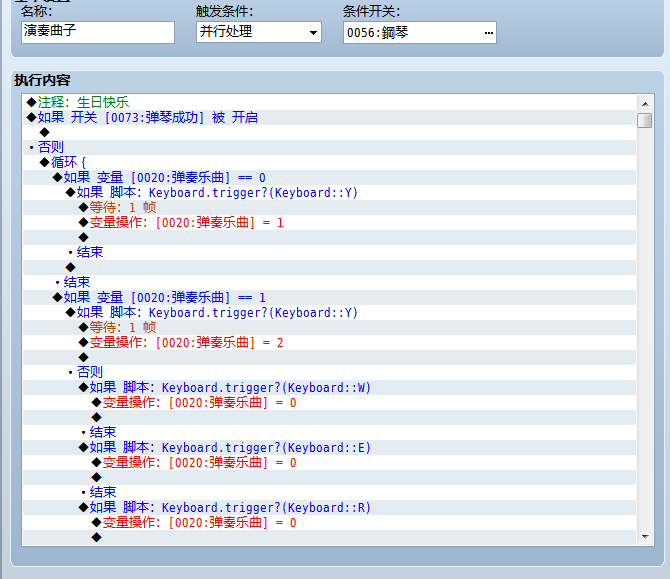Select 变量操作: [0020:弹奏乐曲] = 2 line
The image size is (670, 579).
329,342
